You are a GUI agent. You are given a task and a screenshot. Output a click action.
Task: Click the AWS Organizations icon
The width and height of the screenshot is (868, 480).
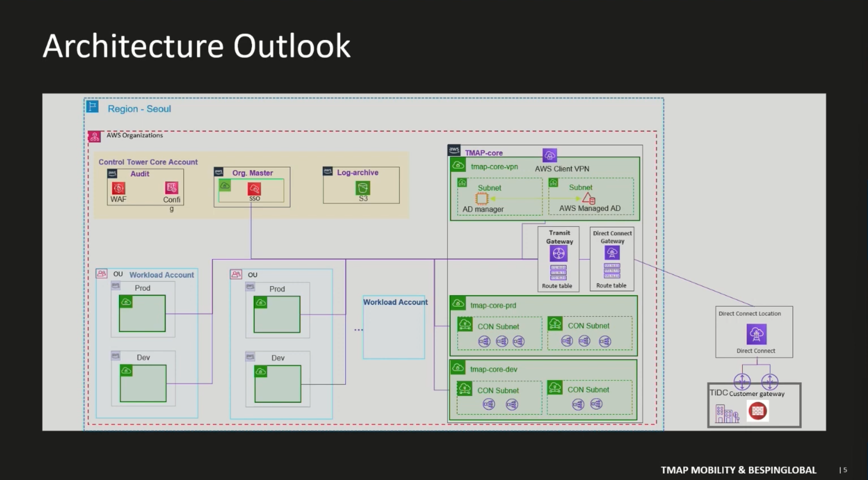click(x=95, y=136)
